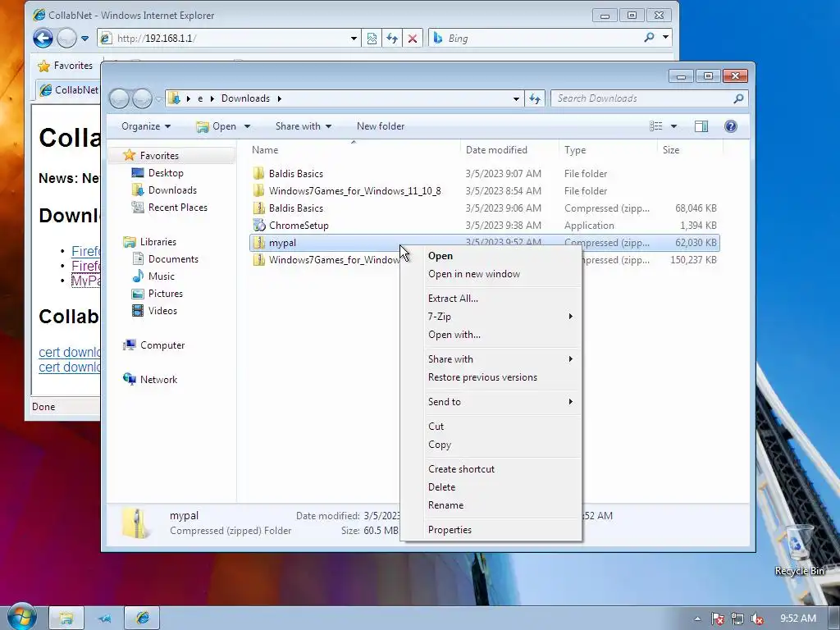840x630 pixels.
Task: Open Explorer help button
Action: 730,126
